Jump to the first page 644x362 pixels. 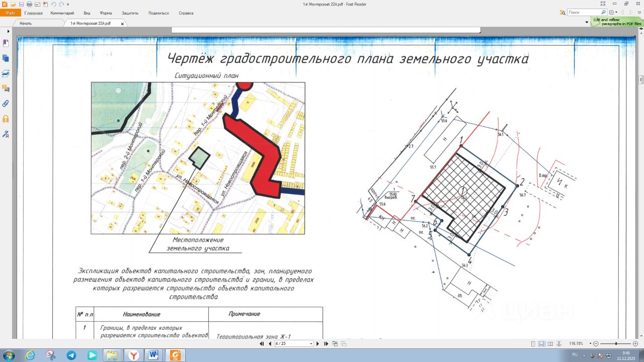[262, 344]
